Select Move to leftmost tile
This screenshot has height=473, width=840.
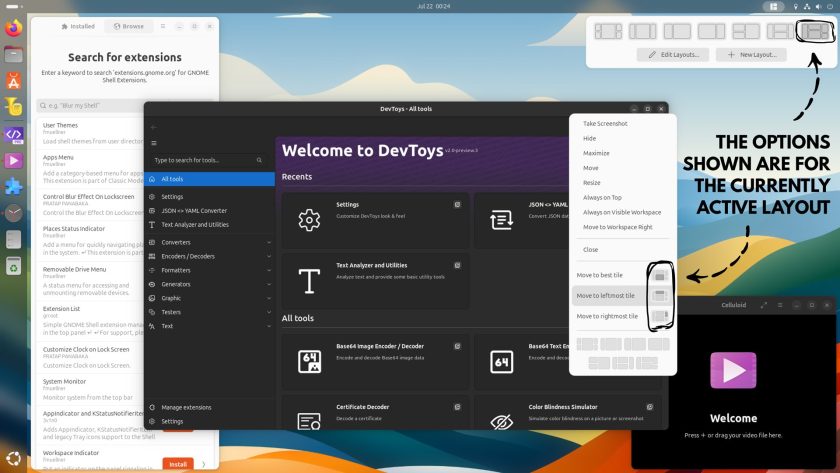622,295
